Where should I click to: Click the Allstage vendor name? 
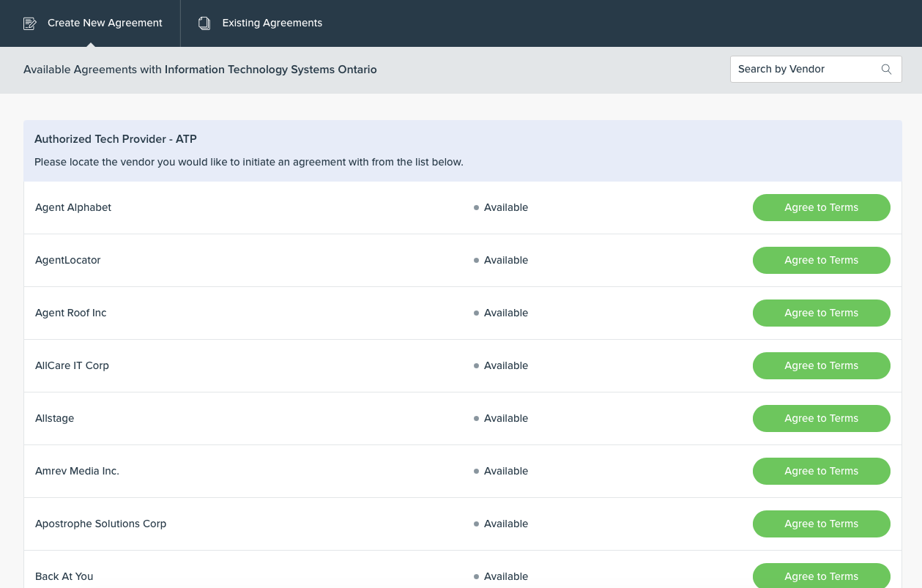(x=54, y=418)
